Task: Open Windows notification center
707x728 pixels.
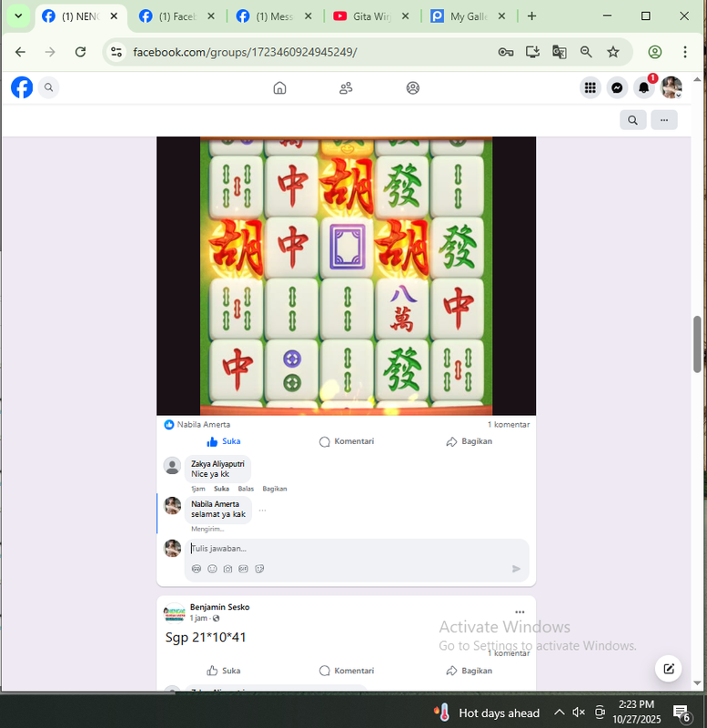Action: click(x=682, y=713)
